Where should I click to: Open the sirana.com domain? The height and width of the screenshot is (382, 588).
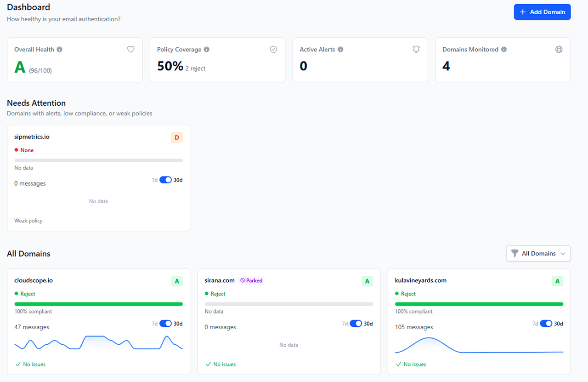click(x=220, y=280)
